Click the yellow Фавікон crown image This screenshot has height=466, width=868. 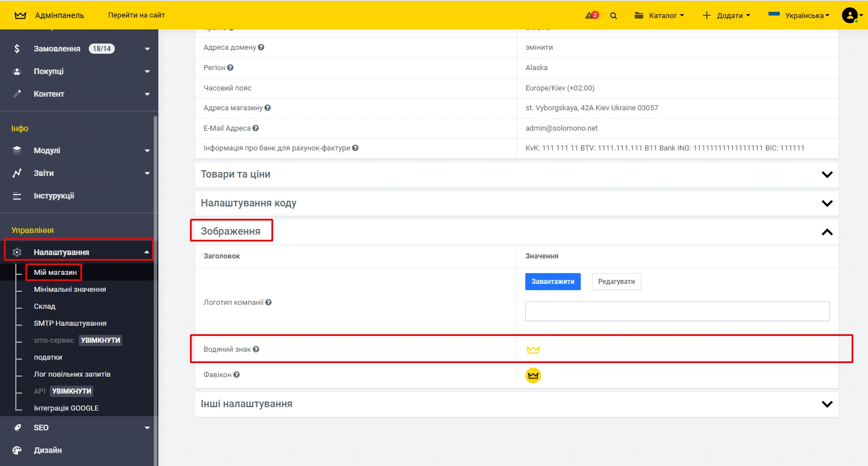(533, 375)
